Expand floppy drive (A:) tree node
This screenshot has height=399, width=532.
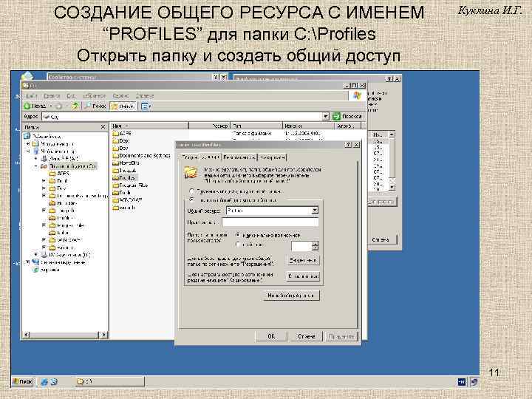click(x=35, y=158)
